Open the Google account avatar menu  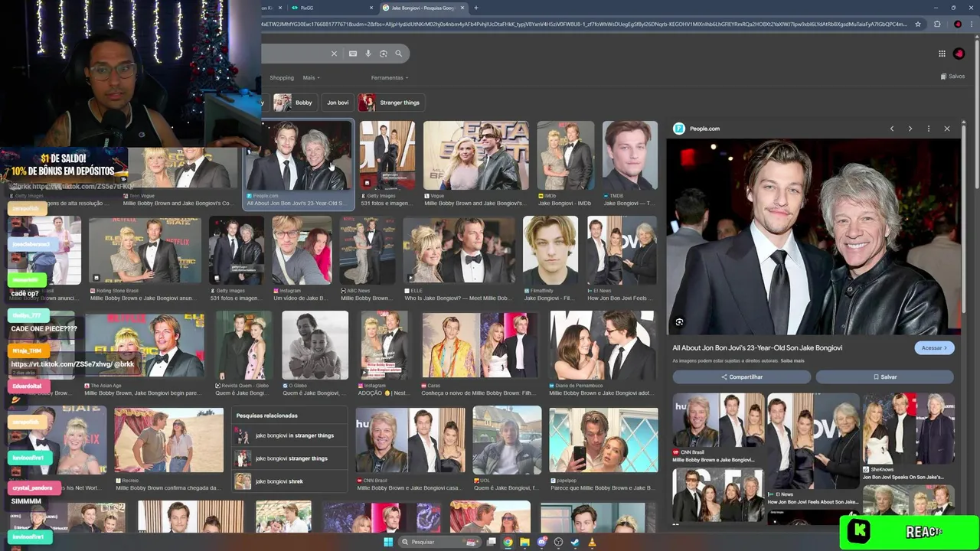coord(959,54)
